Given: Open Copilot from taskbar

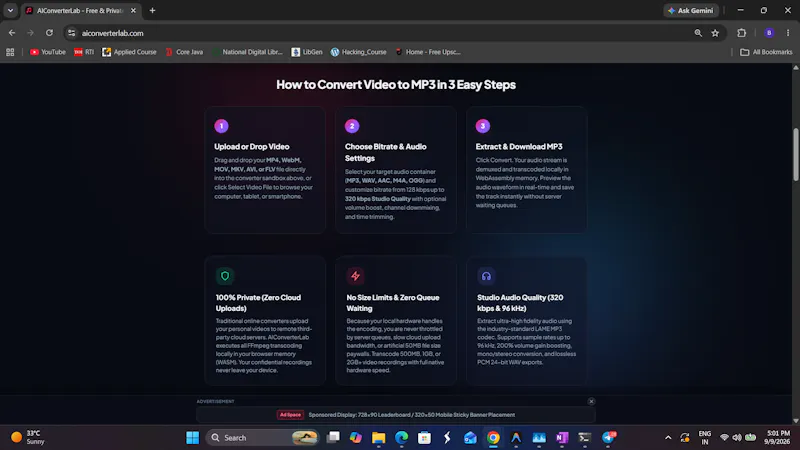Looking at the screenshot, I should [x=356, y=438].
